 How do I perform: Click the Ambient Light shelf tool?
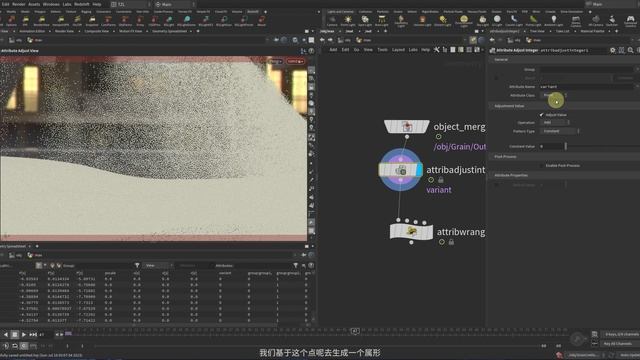(553, 21)
